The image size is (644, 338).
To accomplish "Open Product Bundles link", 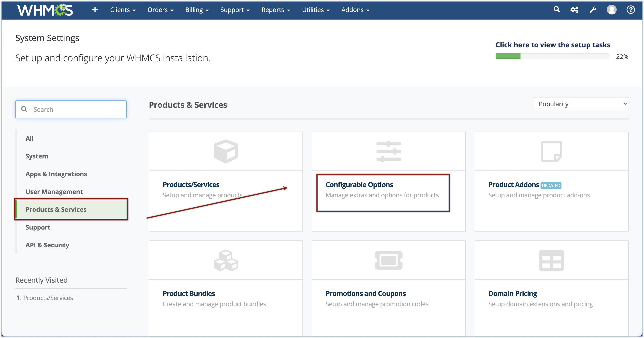I will click(189, 293).
